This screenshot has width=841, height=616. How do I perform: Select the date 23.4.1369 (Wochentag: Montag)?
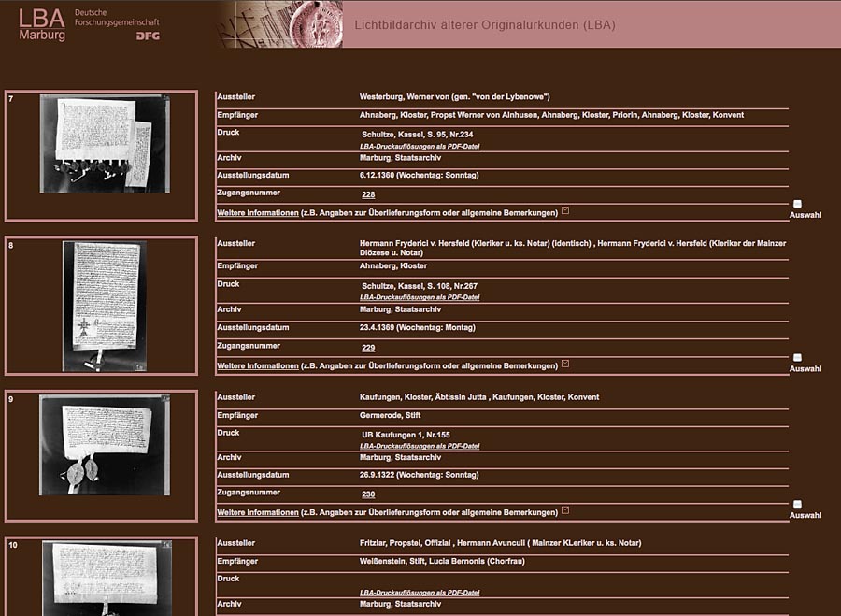pos(418,327)
